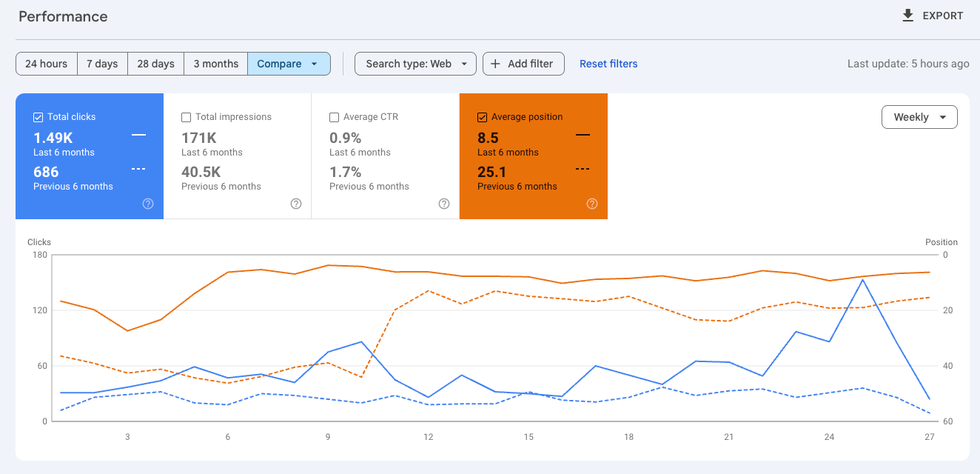Select the 3 months range tab
Viewport: 980px width, 474px height.
pos(216,64)
